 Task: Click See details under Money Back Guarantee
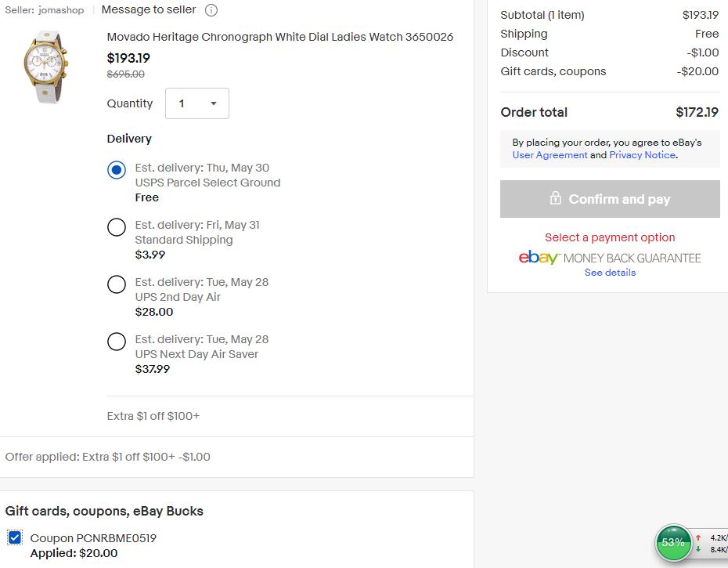click(610, 273)
